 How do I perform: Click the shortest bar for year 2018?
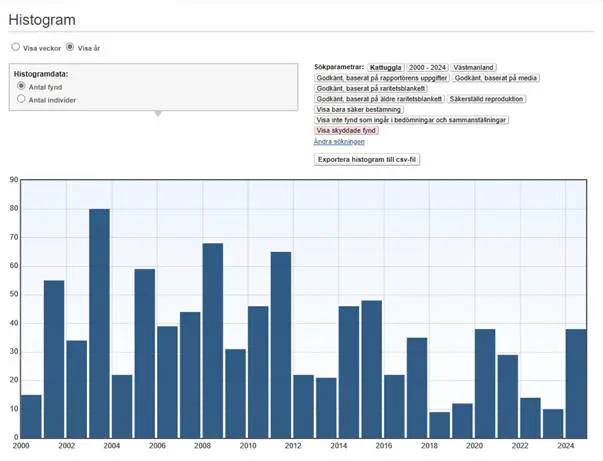click(x=439, y=424)
